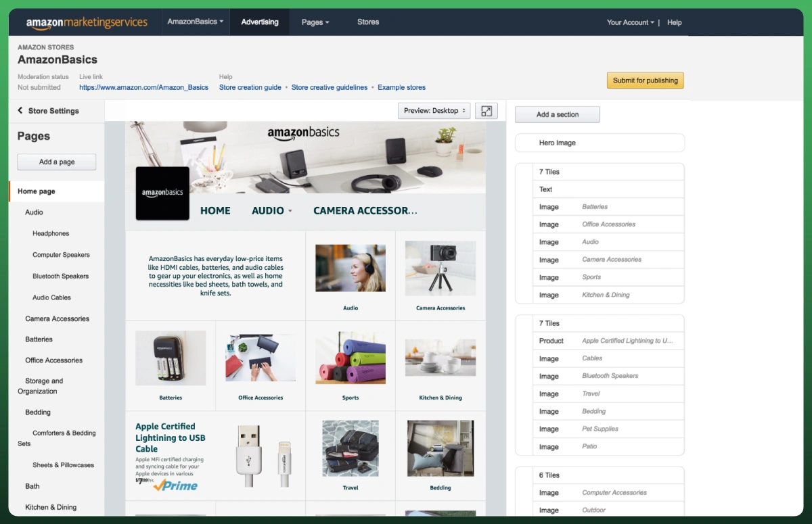Select Sheets & Pillowcases page

tap(63, 465)
